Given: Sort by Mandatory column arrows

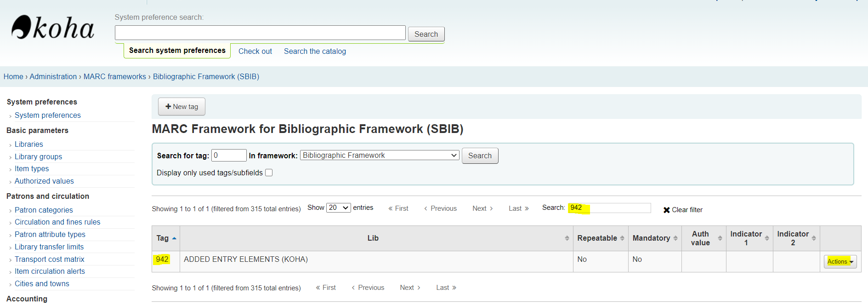Looking at the screenshot, I should 675,238.
